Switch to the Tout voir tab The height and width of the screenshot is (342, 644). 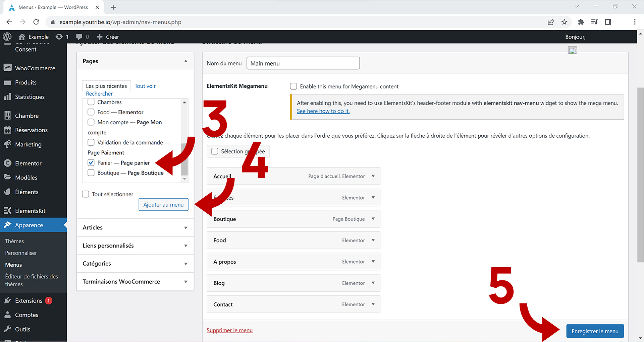click(145, 86)
